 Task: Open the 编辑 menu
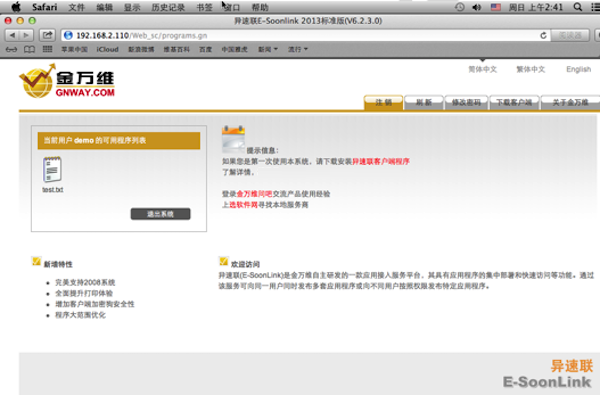[x=104, y=7]
